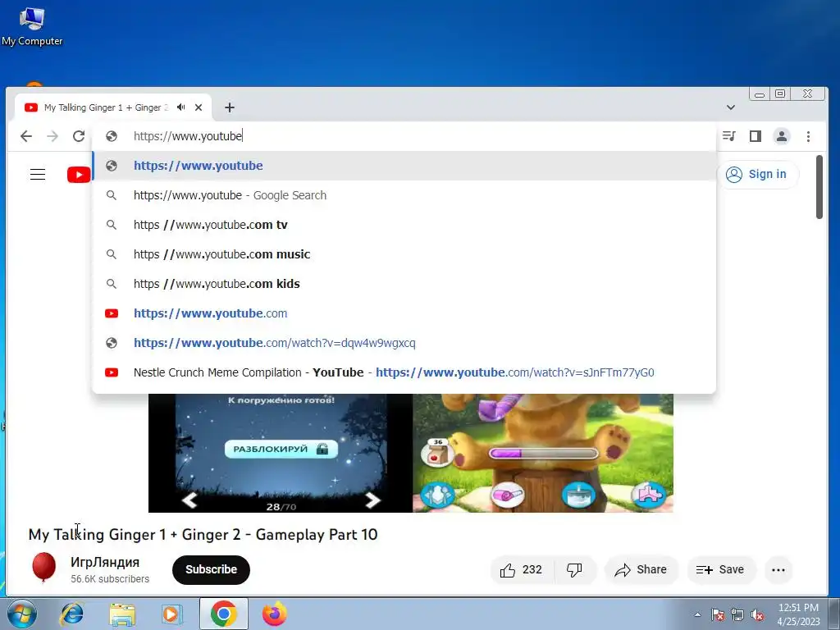Screen dimensions: 840x630
Task: Close the My Talking Ginger tab
Action: point(199,107)
